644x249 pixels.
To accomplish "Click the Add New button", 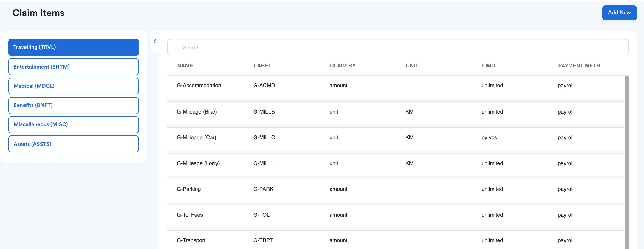I will pyautogui.click(x=619, y=13).
